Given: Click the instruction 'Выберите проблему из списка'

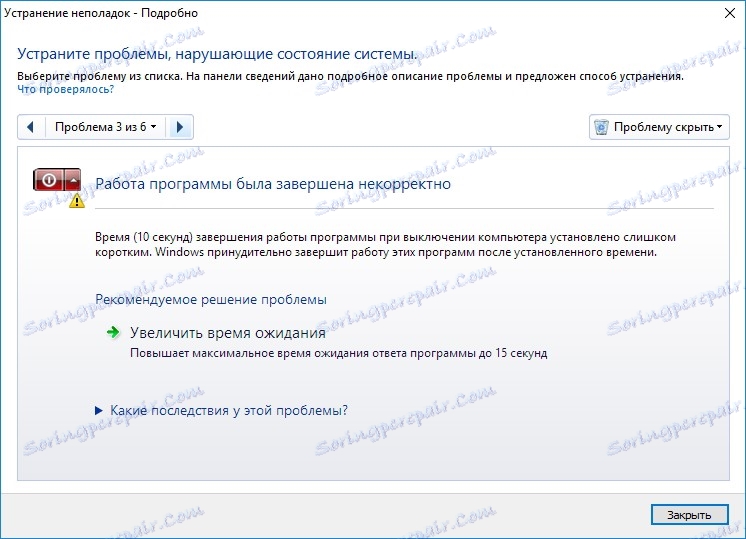Looking at the screenshot, I should click(x=100, y=77).
